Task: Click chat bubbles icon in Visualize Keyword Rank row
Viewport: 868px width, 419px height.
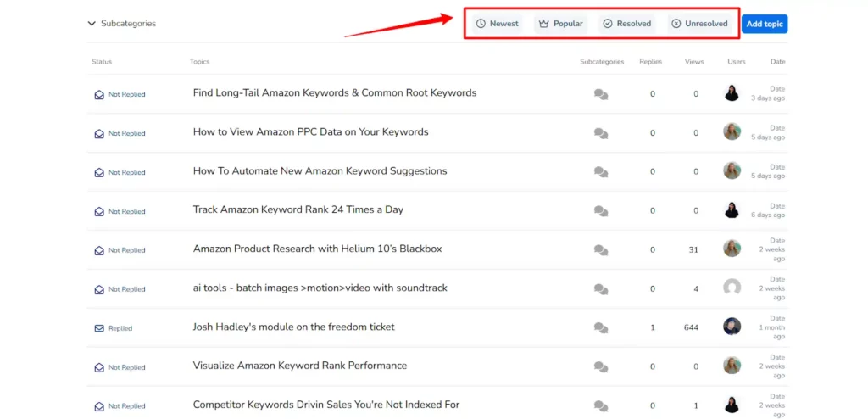Action: (x=601, y=367)
